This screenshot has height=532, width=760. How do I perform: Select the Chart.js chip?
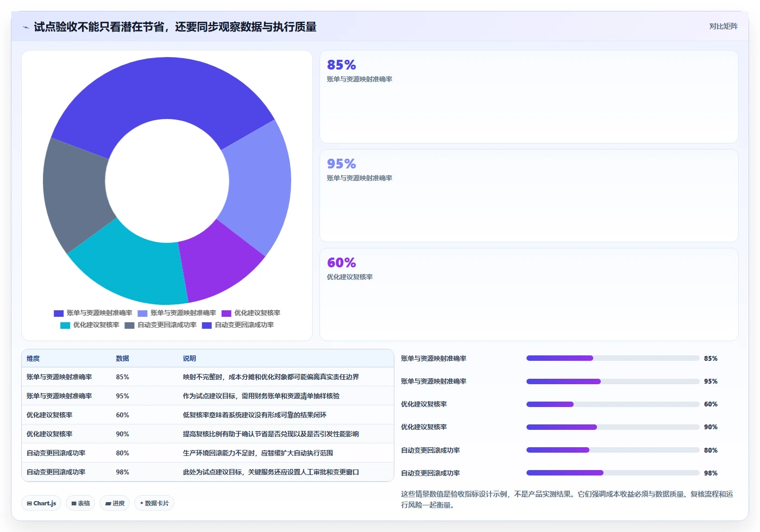coord(41,503)
